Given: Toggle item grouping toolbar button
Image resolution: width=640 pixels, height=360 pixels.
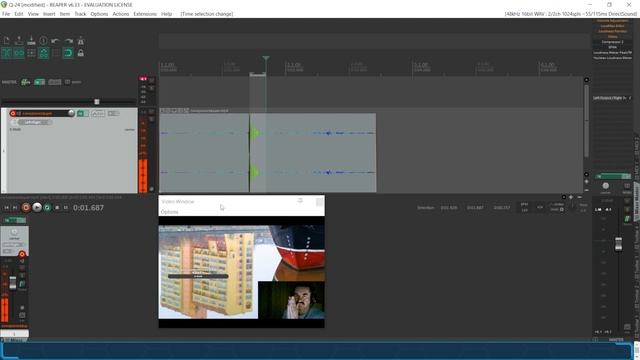Looking at the screenshot, I should click(x=19, y=53).
